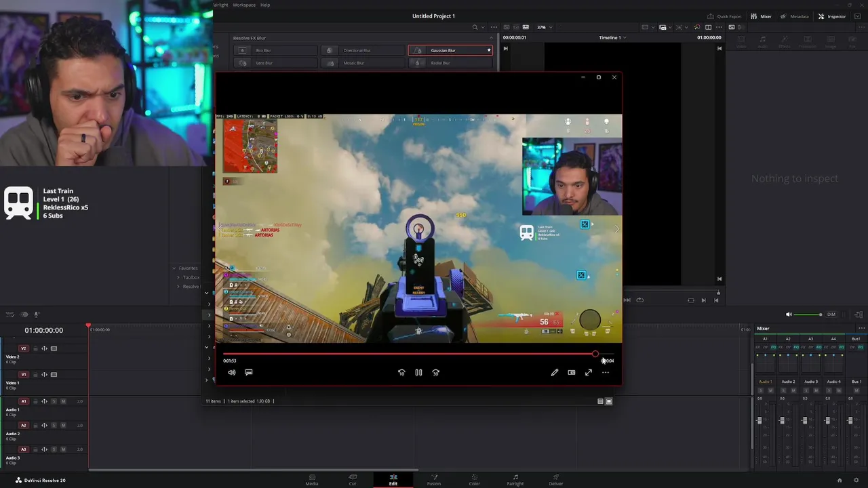Open viewer zoom 37% dropdown

tap(545, 27)
